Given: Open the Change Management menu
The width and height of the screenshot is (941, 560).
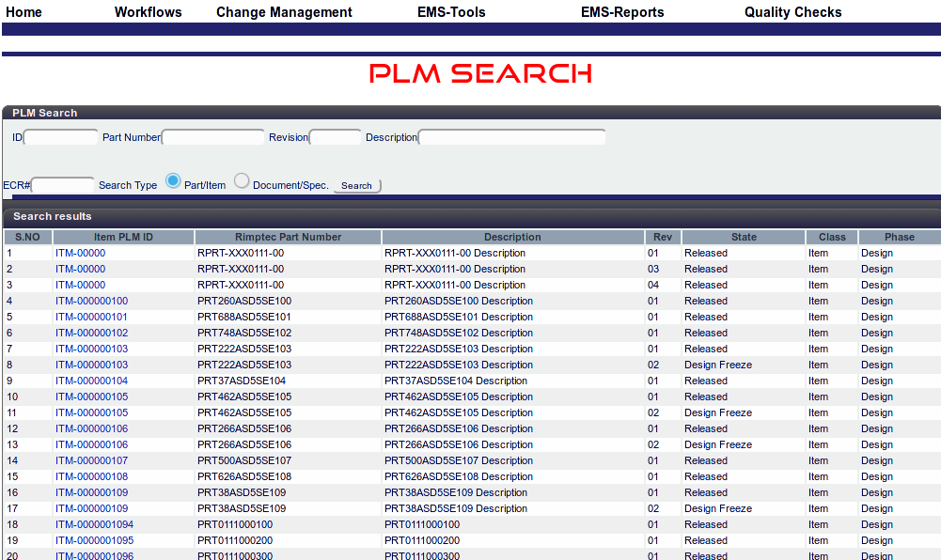Looking at the screenshot, I should click(284, 12).
